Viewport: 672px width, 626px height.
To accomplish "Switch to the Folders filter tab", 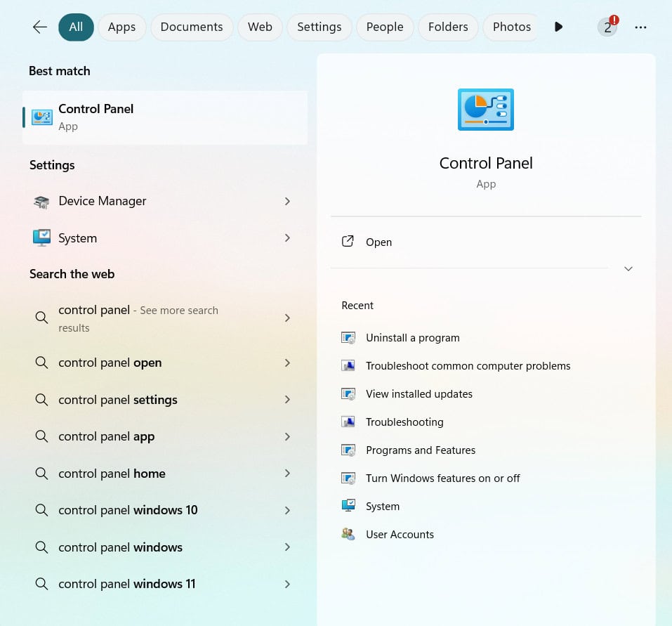I will 448,27.
